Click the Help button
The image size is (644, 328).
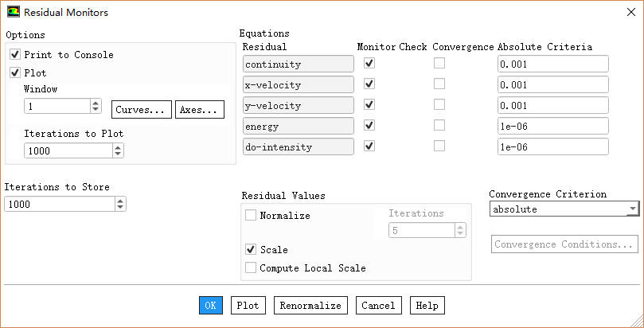[x=427, y=306]
